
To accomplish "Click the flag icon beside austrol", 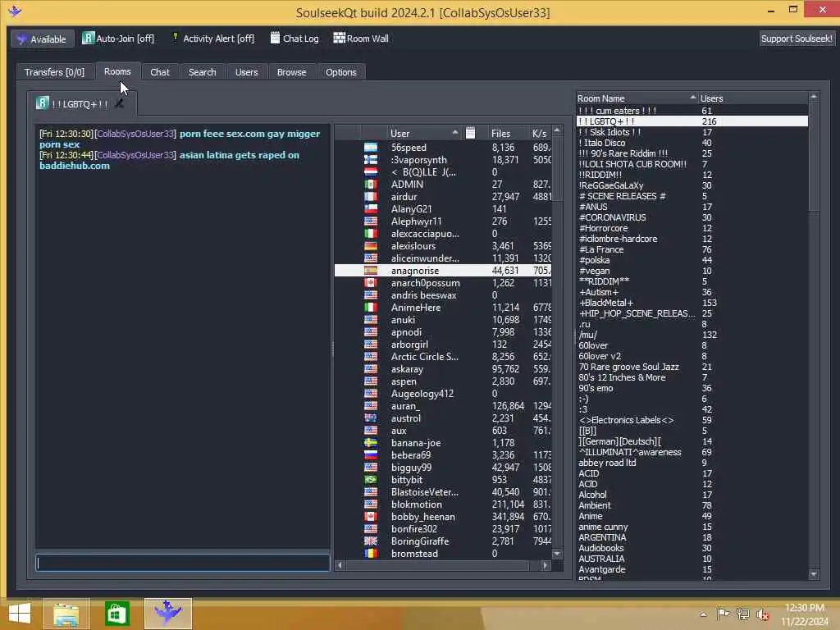I will point(370,418).
